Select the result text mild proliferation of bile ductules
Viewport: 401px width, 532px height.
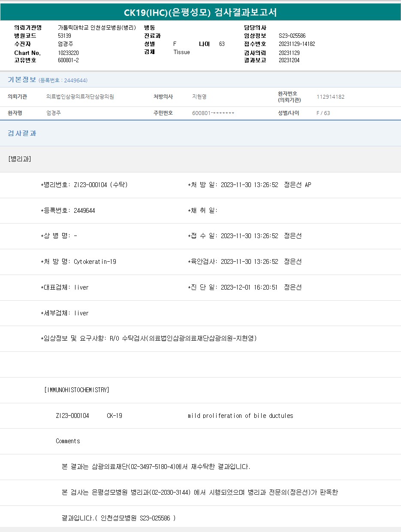tap(240, 416)
